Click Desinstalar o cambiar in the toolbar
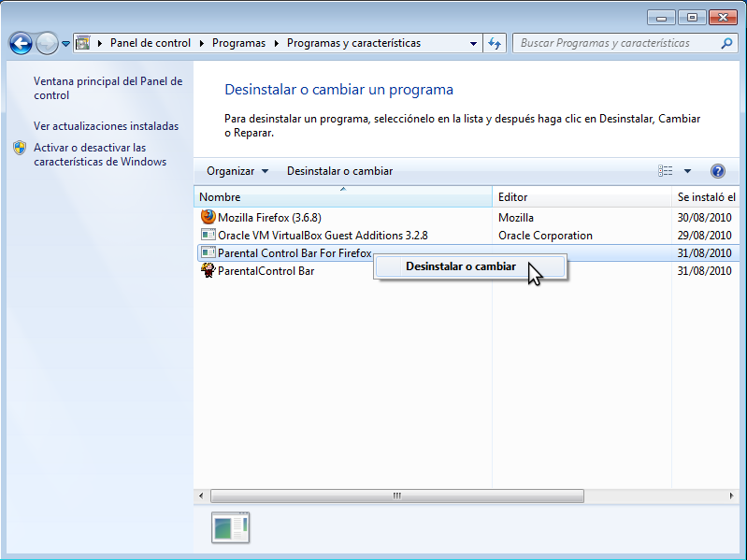The width and height of the screenshot is (747, 560). pos(339,171)
